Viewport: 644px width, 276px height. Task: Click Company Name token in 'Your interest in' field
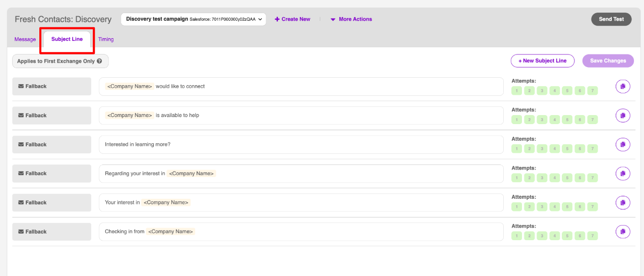coord(166,202)
